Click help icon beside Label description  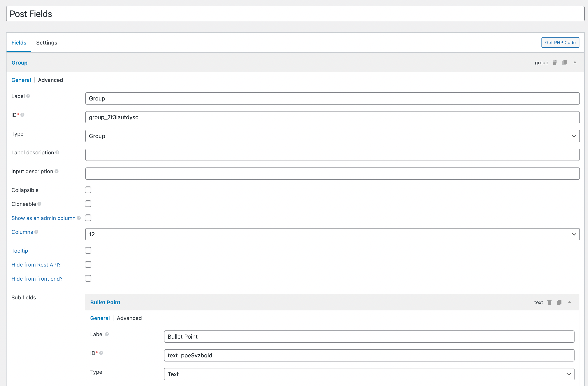point(57,153)
